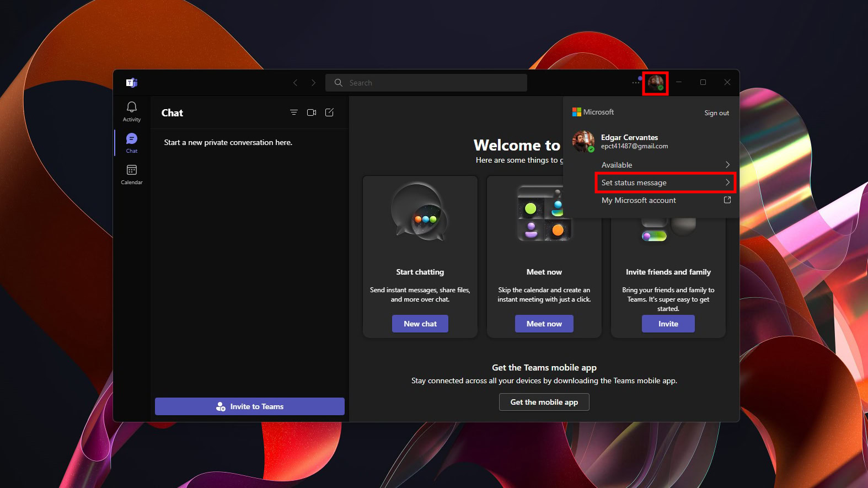Compose a new chat with pencil icon

coord(329,112)
